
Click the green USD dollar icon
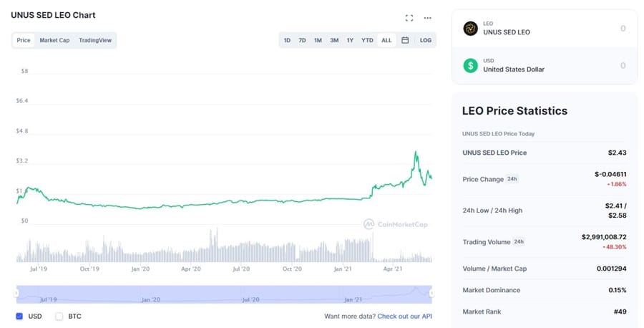[x=470, y=65]
